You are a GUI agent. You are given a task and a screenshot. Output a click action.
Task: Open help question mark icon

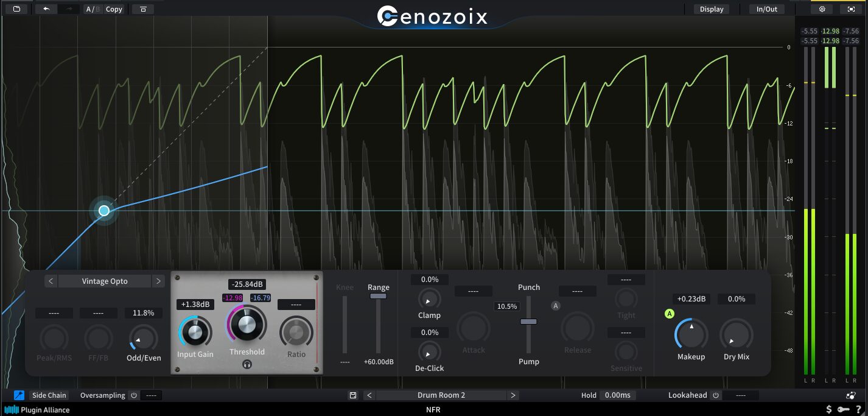858,409
